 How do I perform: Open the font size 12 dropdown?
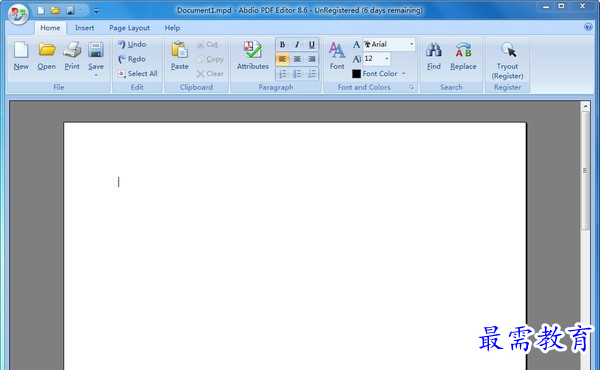click(386, 59)
